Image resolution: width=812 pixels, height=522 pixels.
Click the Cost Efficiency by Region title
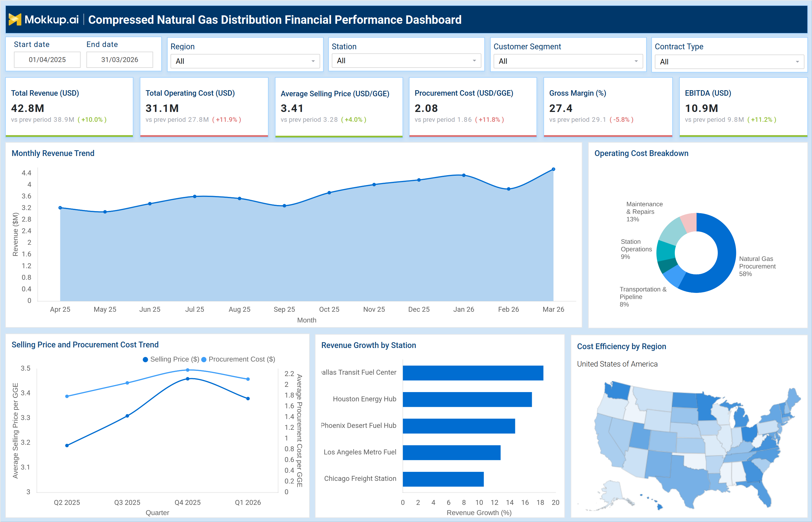[621, 347]
